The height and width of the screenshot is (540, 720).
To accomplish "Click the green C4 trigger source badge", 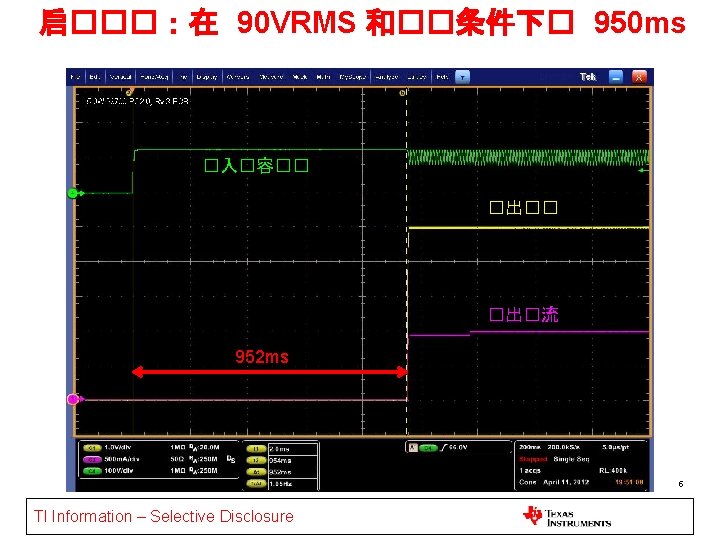I will (428, 448).
